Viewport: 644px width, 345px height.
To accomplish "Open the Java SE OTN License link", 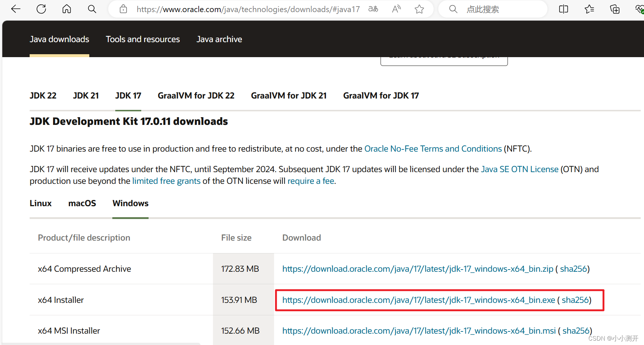I will click(x=520, y=169).
